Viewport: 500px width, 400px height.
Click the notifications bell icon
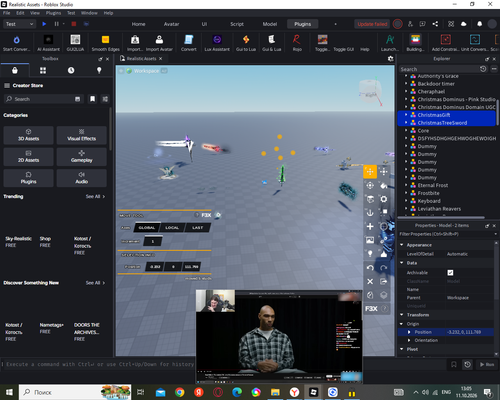point(479,24)
